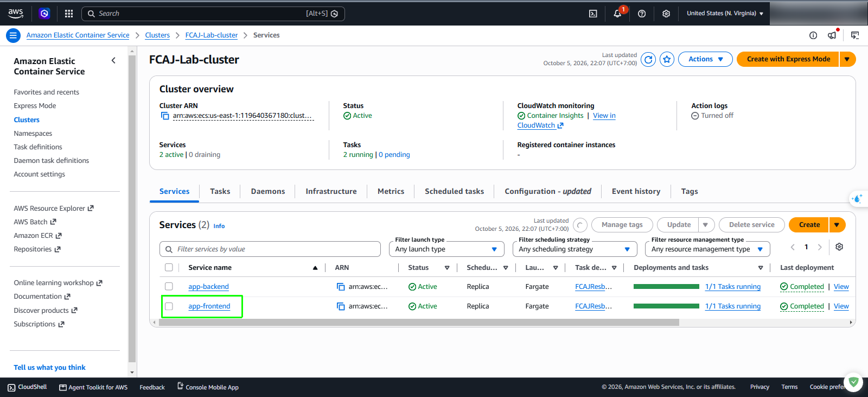Refresh the Services table icon
868x397 pixels.
580,225
